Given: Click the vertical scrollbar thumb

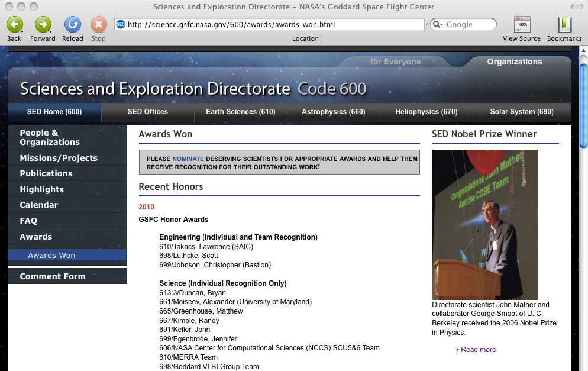Looking at the screenshot, I should point(583,106).
